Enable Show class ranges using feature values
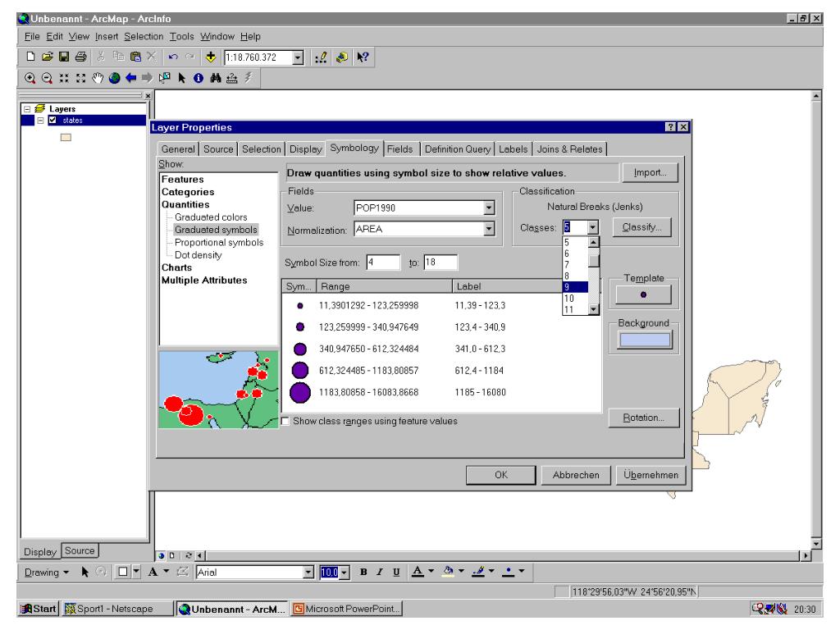Viewport: 840px width, 630px height. [285, 421]
